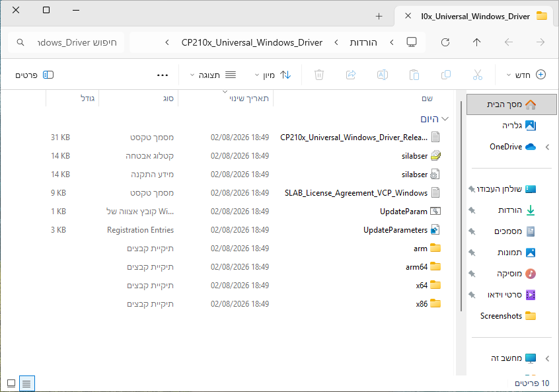Screen dimensions: 559x392
Task: Click the Share icon in toolbar
Action: pos(351,75)
